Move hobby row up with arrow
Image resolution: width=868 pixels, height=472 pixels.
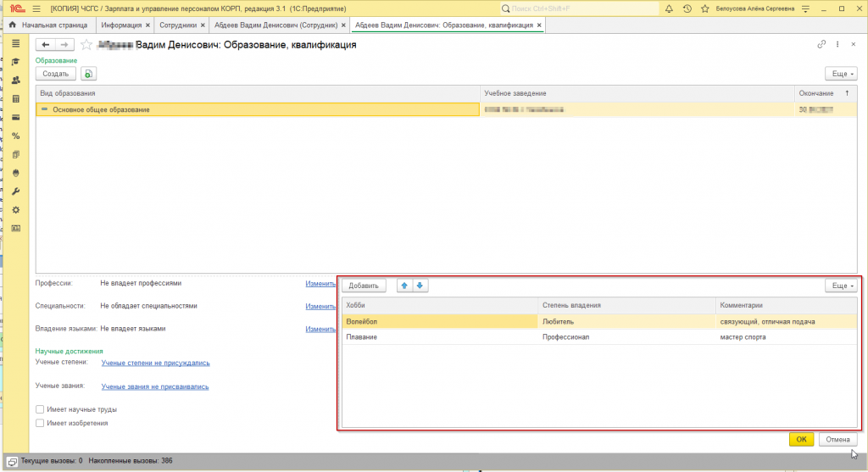404,286
